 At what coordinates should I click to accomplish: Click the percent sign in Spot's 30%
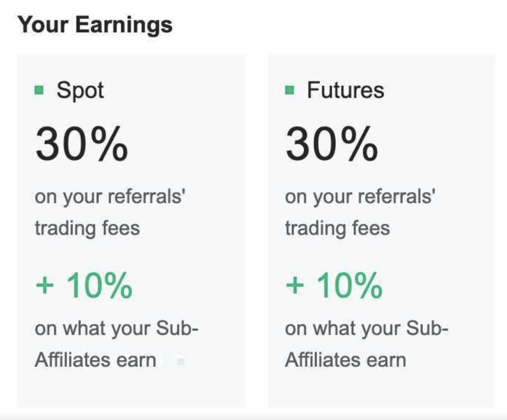[x=109, y=144]
